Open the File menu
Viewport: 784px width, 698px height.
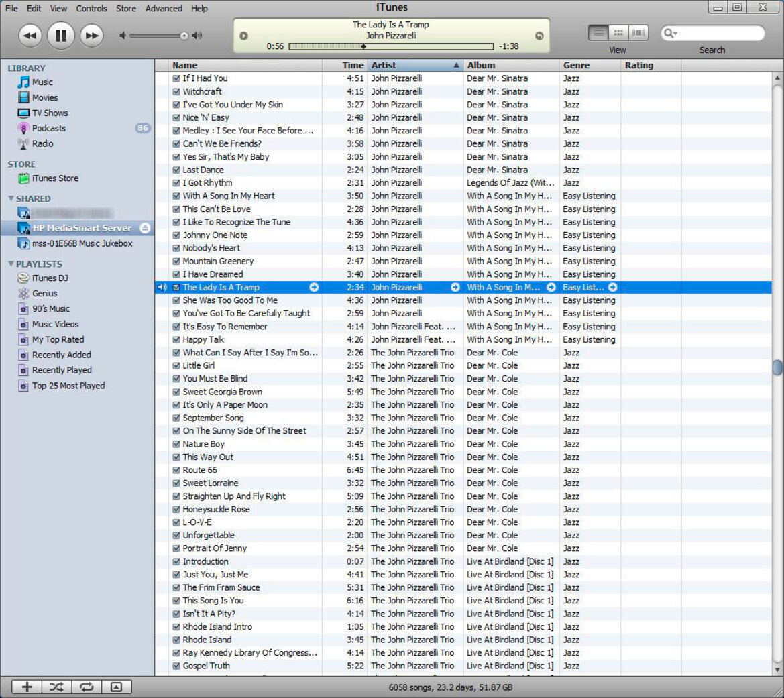[x=11, y=9]
